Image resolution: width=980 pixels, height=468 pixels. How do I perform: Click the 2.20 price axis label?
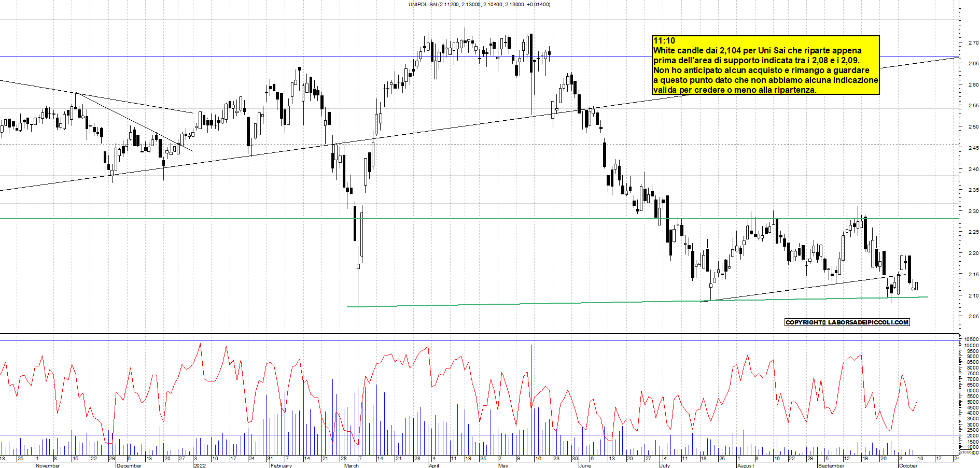point(973,253)
